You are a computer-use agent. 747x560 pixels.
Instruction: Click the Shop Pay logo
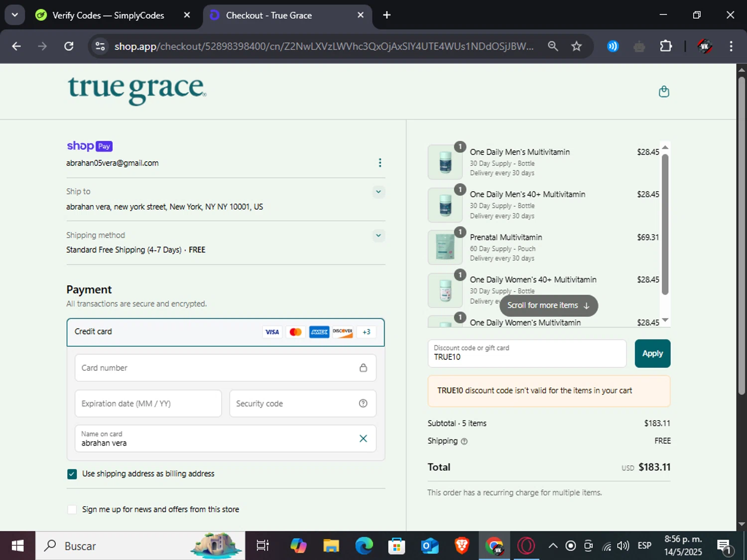coord(90,146)
